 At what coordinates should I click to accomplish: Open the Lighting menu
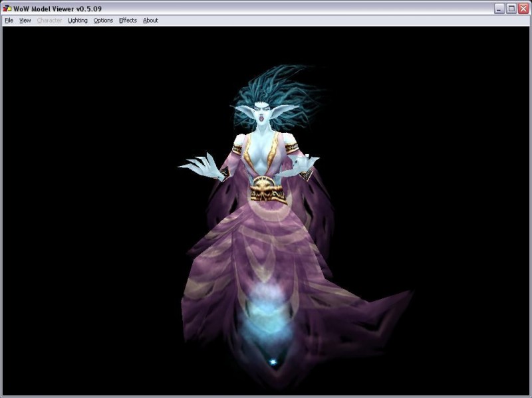[x=78, y=21]
